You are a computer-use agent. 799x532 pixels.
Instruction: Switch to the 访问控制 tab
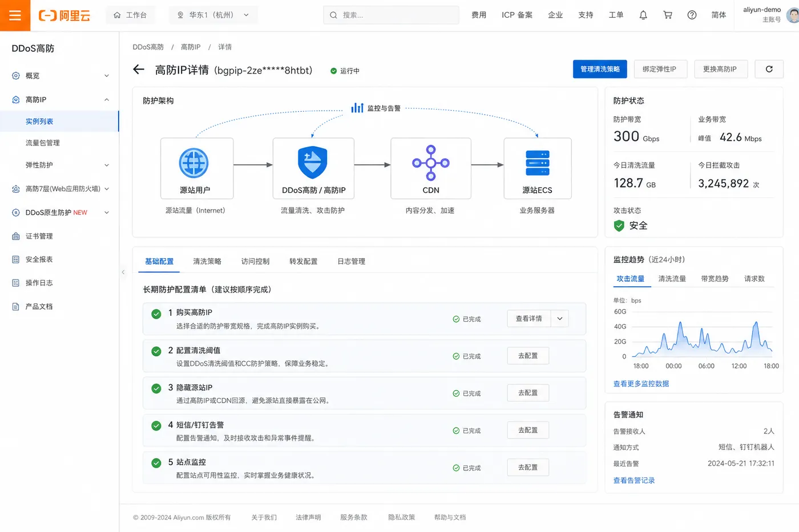point(255,261)
